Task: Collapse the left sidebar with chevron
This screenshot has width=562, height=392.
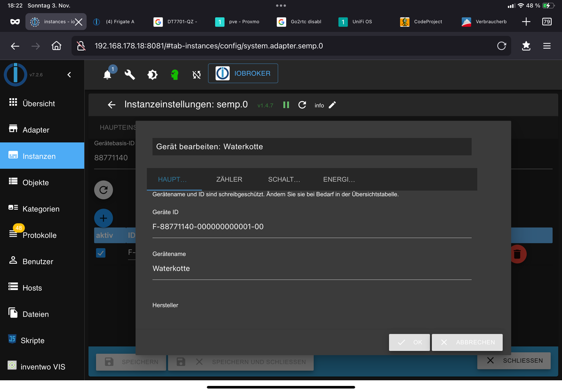Action: (x=69, y=75)
